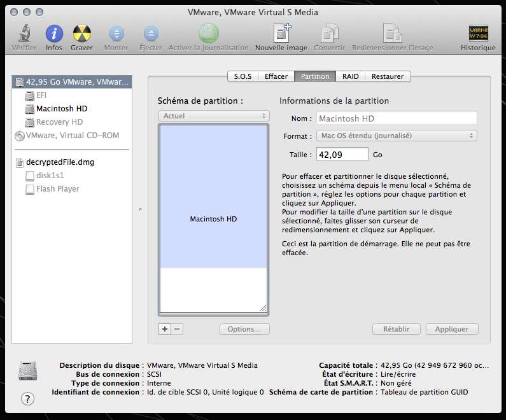506x420 pixels.
Task: Click the Éjecter eject icon
Action: (x=151, y=34)
